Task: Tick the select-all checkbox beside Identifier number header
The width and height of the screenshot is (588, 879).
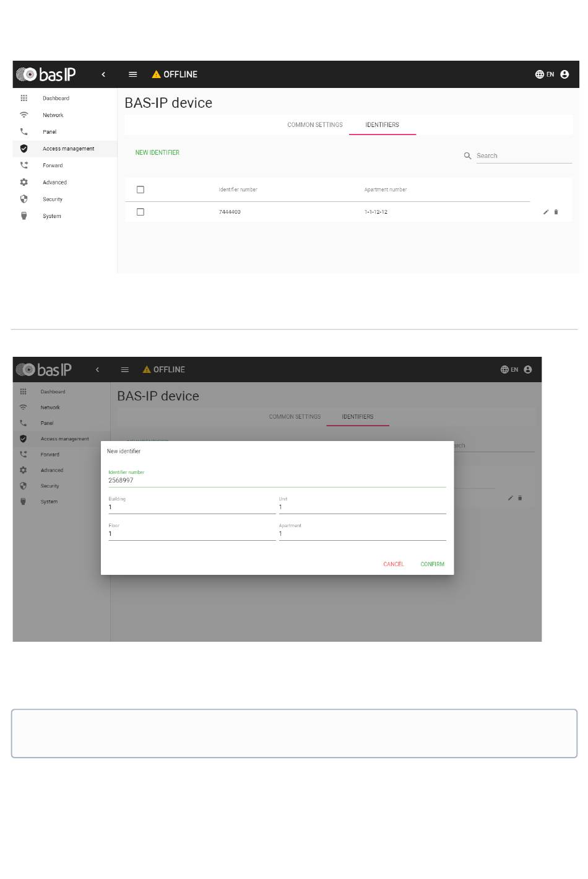Action: (x=141, y=190)
